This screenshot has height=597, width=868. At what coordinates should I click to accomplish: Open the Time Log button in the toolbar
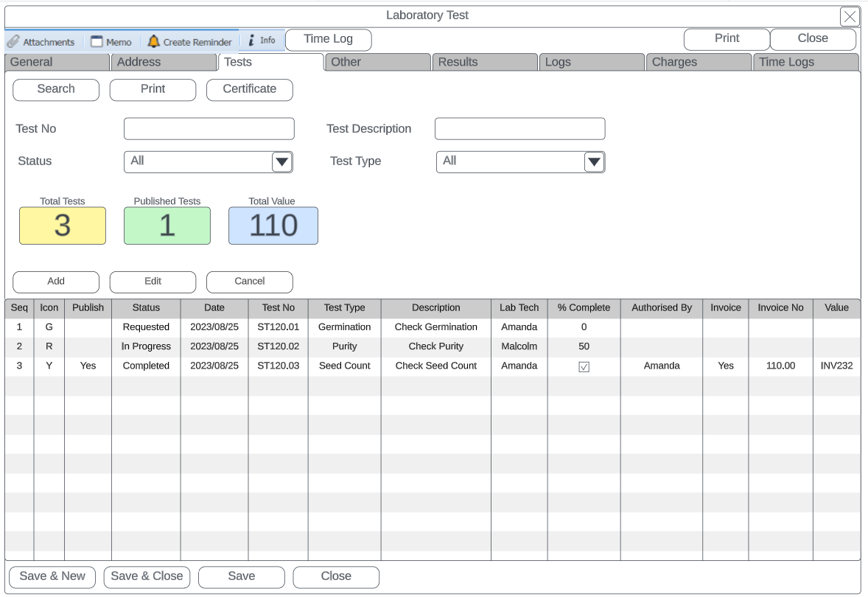tap(328, 39)
